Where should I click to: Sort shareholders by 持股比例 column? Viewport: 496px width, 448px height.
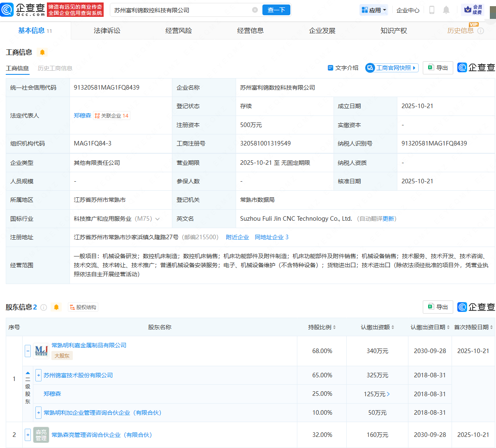click(322, 327)
